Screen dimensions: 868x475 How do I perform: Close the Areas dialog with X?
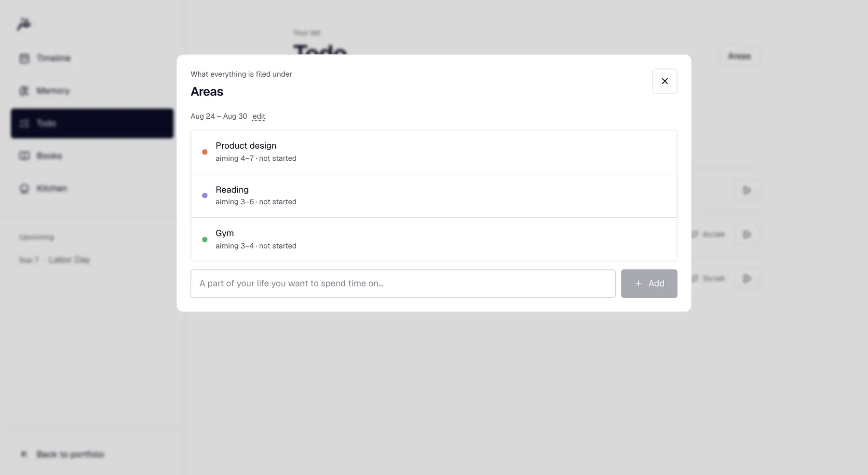(665, 81)
